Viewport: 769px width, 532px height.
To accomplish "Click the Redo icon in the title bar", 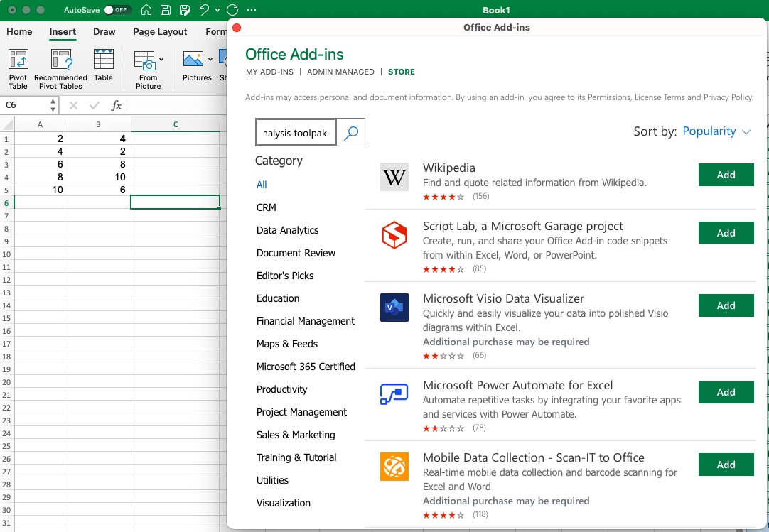I will (x=232, y=10).
